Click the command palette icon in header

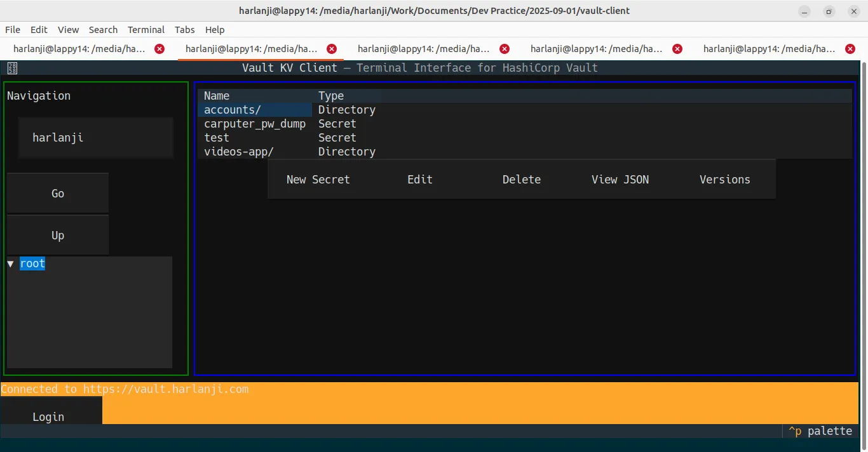(13, 68)
